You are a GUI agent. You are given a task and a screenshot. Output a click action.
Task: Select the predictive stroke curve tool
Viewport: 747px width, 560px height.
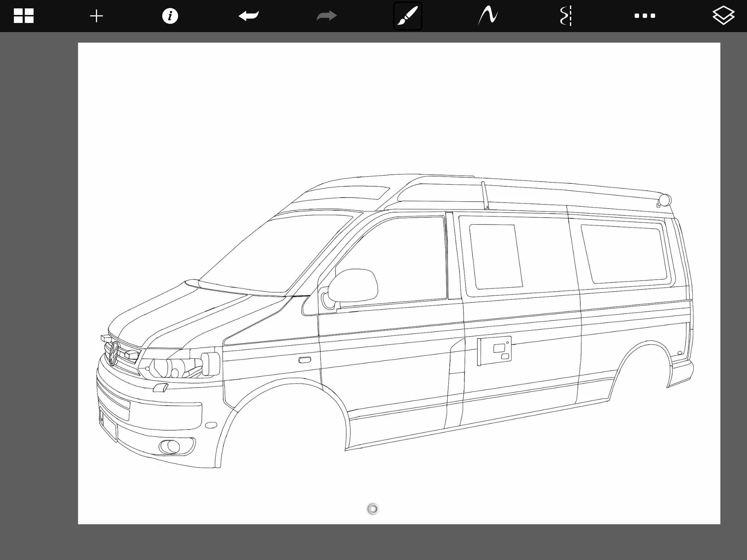[488, 16]
